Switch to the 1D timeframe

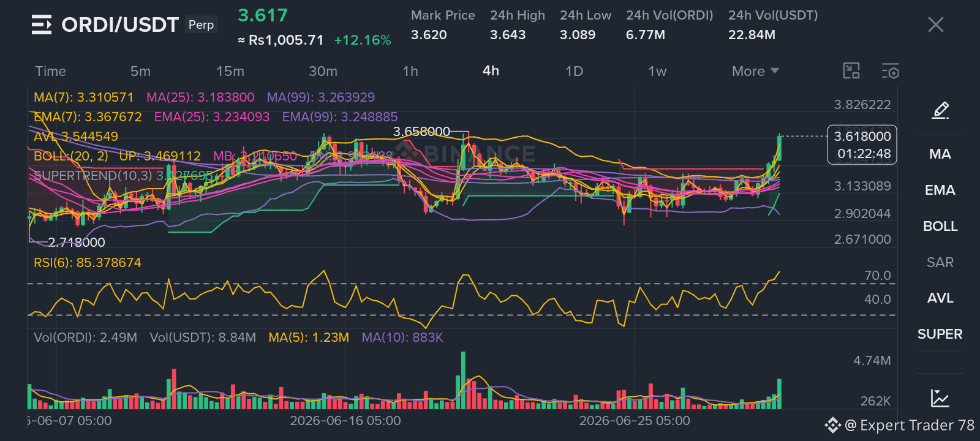574,71
